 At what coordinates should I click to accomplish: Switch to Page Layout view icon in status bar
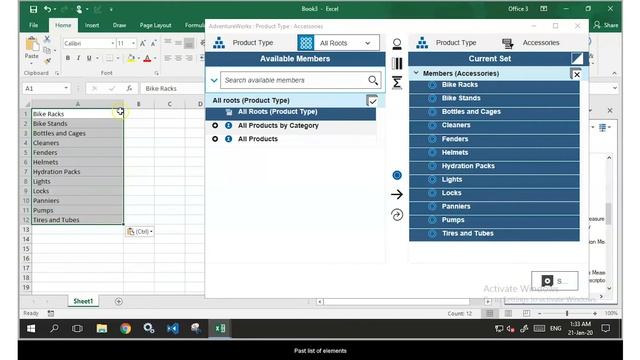508,313
